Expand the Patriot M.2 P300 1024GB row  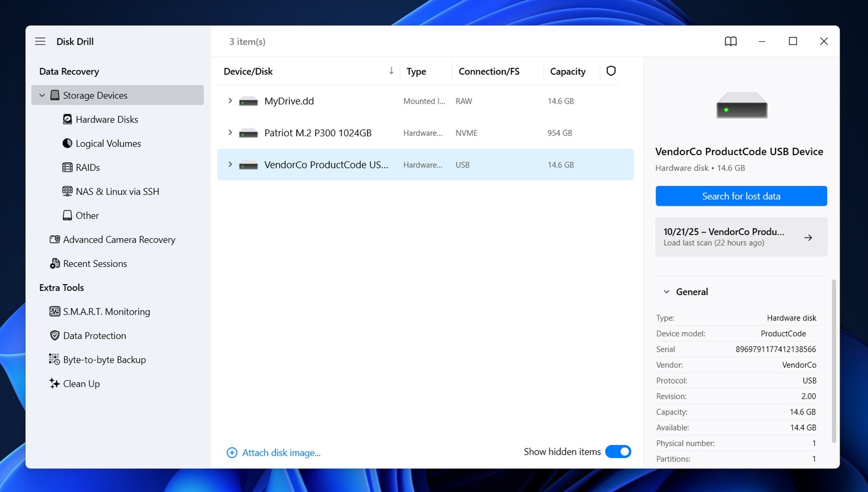230,133
